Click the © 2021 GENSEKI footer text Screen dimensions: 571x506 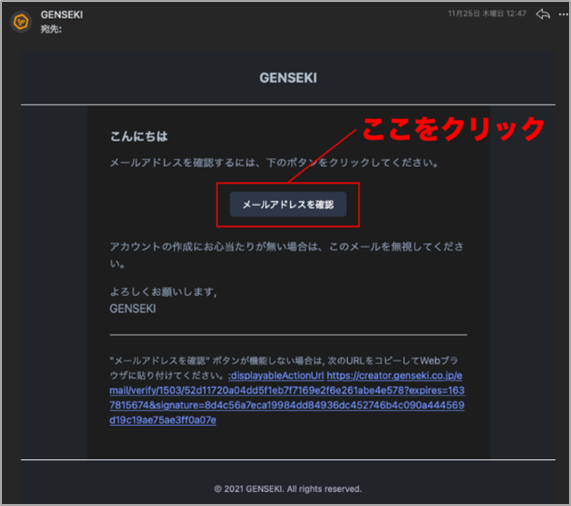[x=288, y=489]
